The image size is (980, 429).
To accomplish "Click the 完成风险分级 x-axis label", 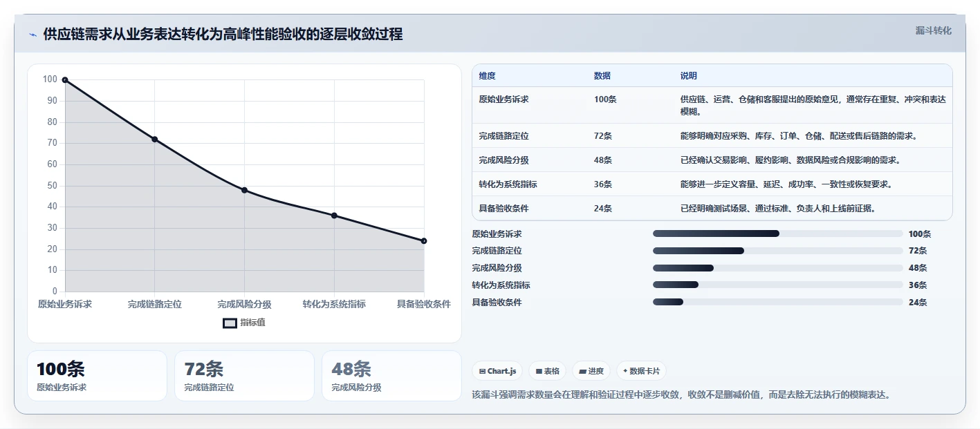I will (244, 304).
